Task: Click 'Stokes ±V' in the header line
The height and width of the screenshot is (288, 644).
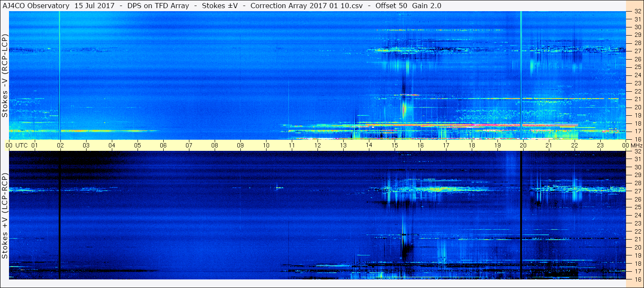Action: coord(219,6)
